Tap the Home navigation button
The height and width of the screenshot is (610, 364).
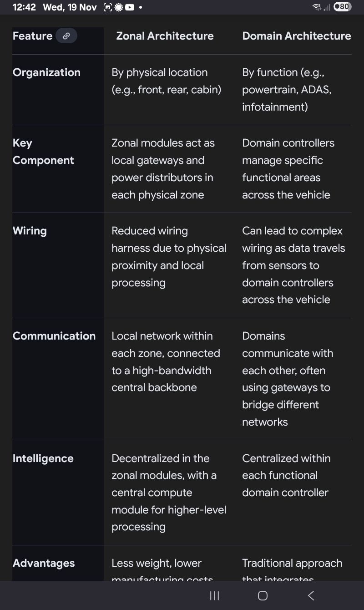point(263,595)
